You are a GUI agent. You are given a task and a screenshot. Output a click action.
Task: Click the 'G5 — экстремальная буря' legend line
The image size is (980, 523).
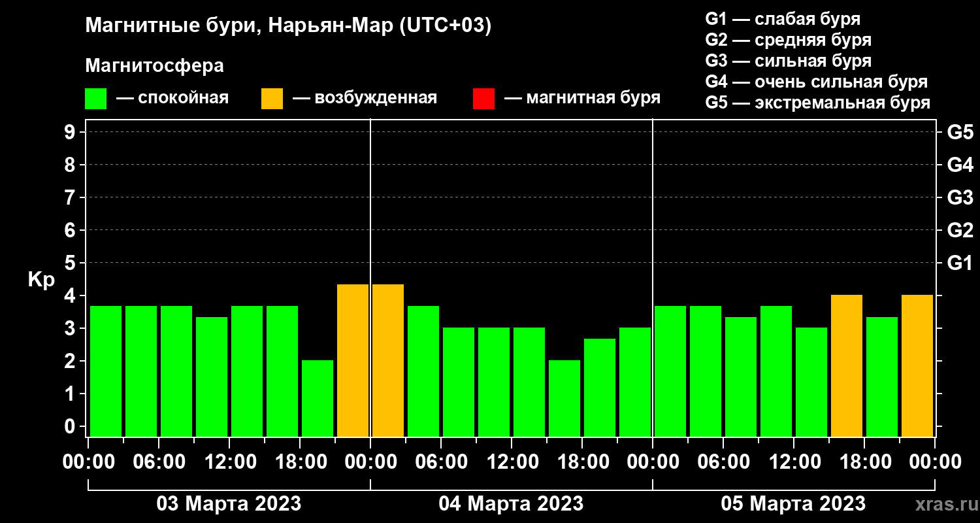pyautogui.click(x=818, y=103)
